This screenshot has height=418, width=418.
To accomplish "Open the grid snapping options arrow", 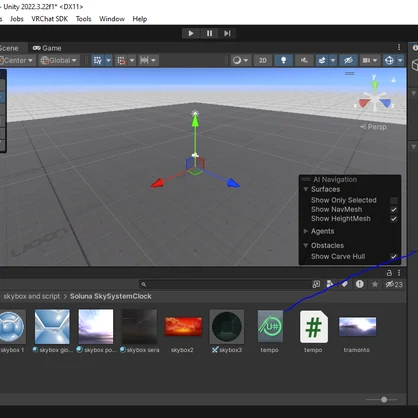I will 109,60.
